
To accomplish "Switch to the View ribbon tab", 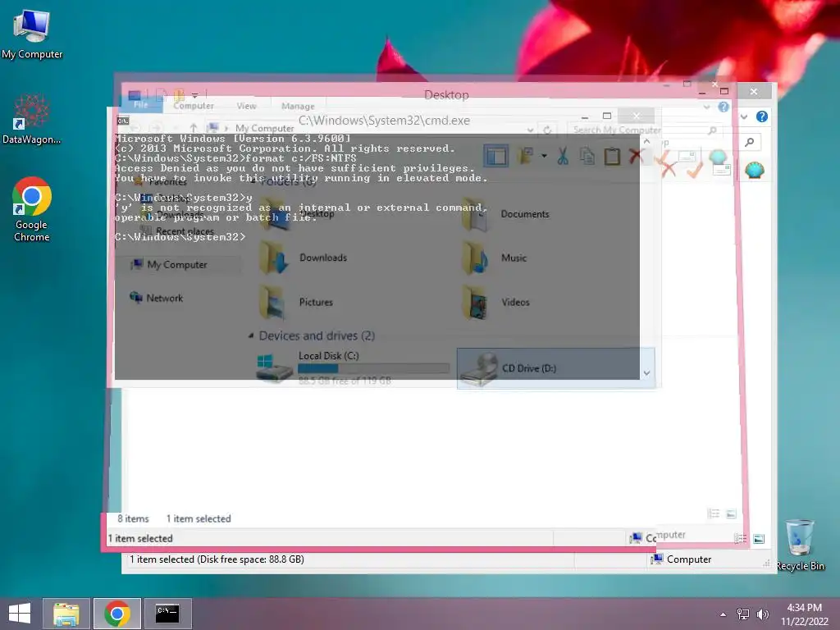I will tap(246, 106).
